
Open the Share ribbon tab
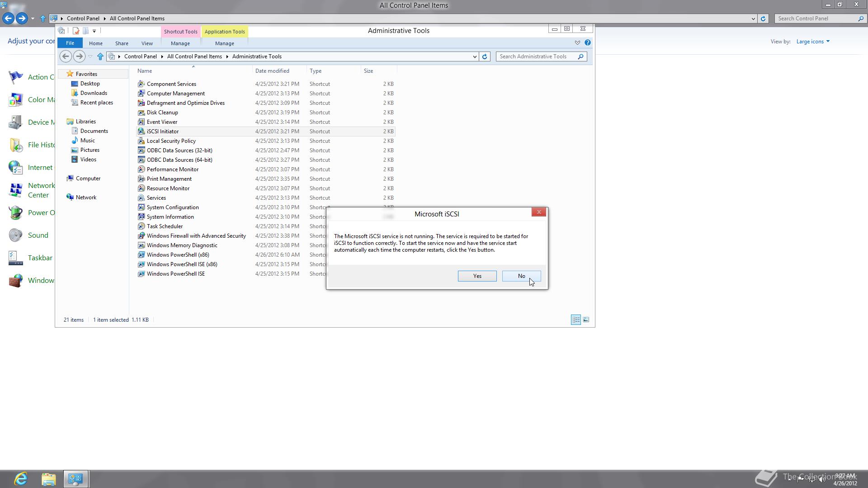point(122,43)
